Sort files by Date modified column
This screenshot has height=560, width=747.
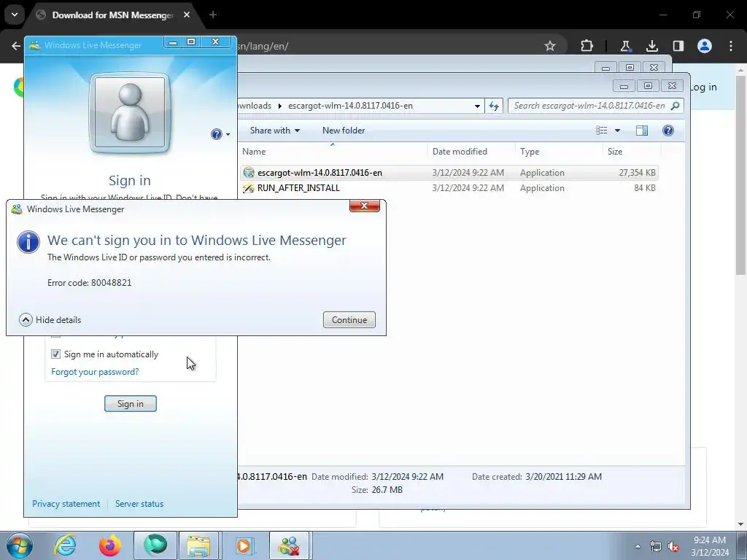460,152
